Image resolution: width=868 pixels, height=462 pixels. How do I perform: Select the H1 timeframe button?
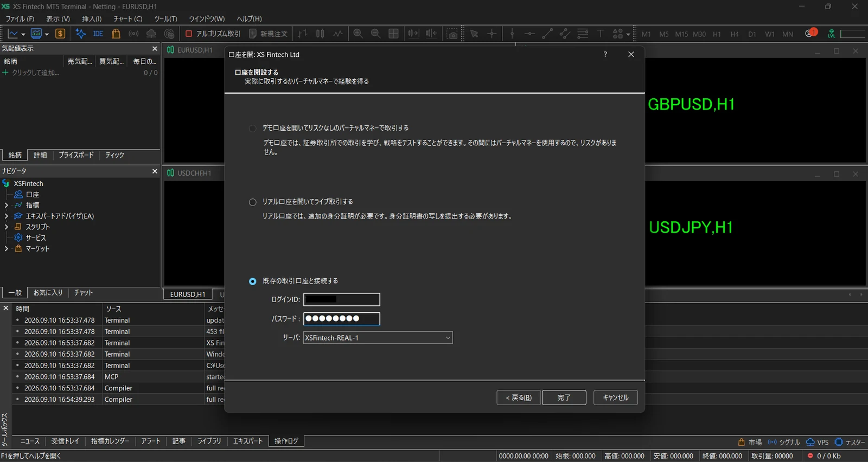coord(717,34)
